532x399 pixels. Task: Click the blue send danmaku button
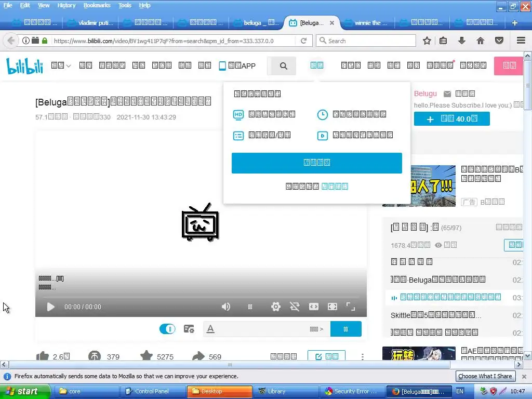[345, 329]
